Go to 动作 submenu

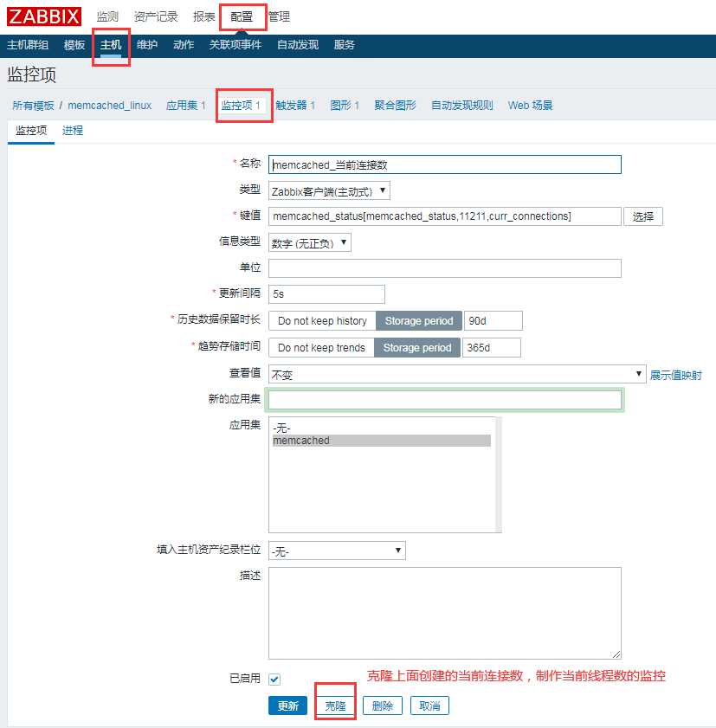coord(184,45)
